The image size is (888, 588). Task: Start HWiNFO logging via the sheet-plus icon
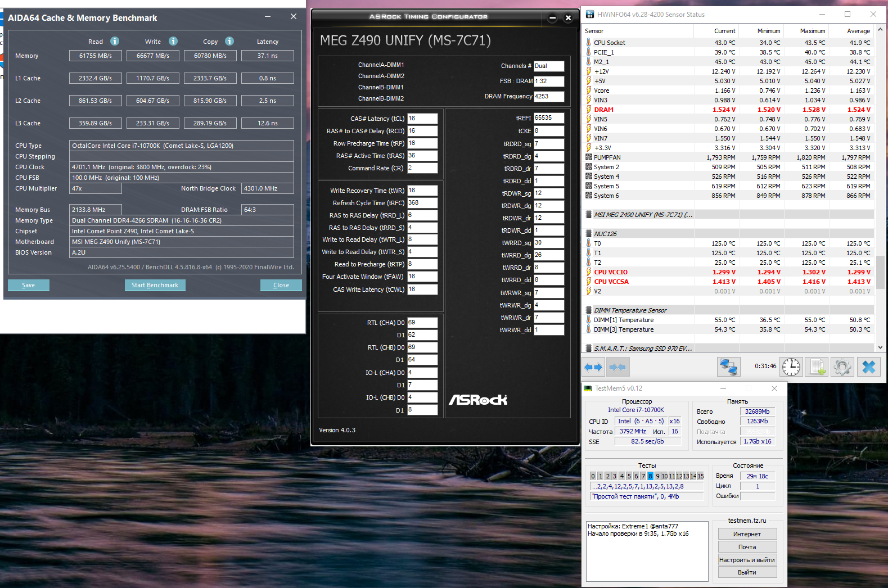point(817,367)
